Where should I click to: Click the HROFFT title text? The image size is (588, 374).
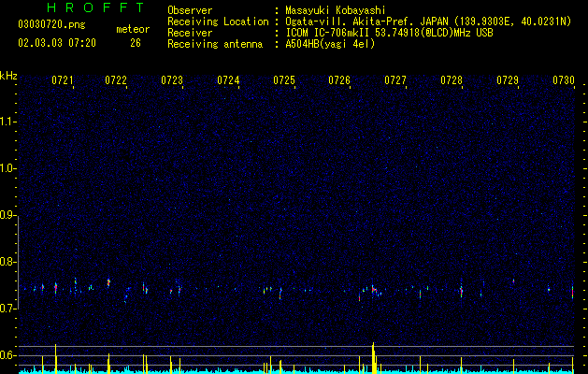[x=96, y=7]
